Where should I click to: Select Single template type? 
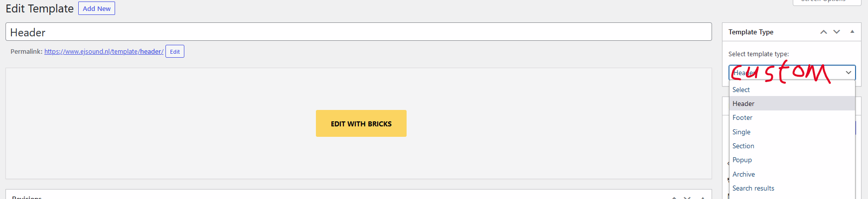click(x=741, y=132)
